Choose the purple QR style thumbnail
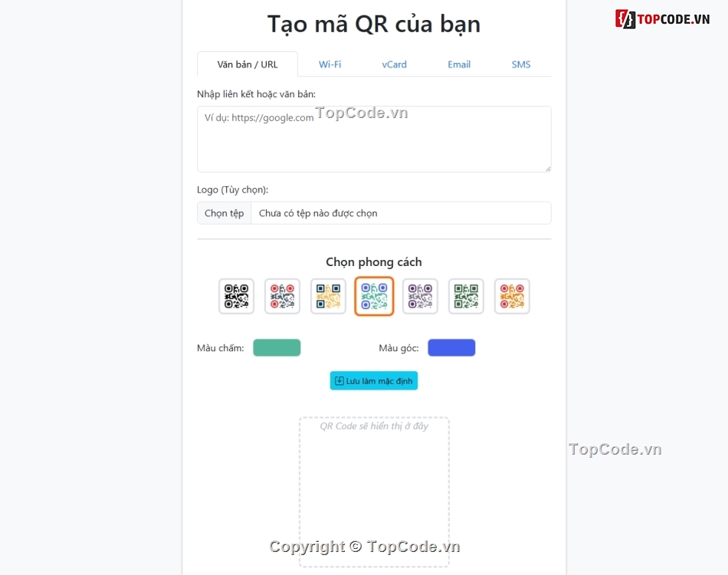 click(x=420, y=297)
